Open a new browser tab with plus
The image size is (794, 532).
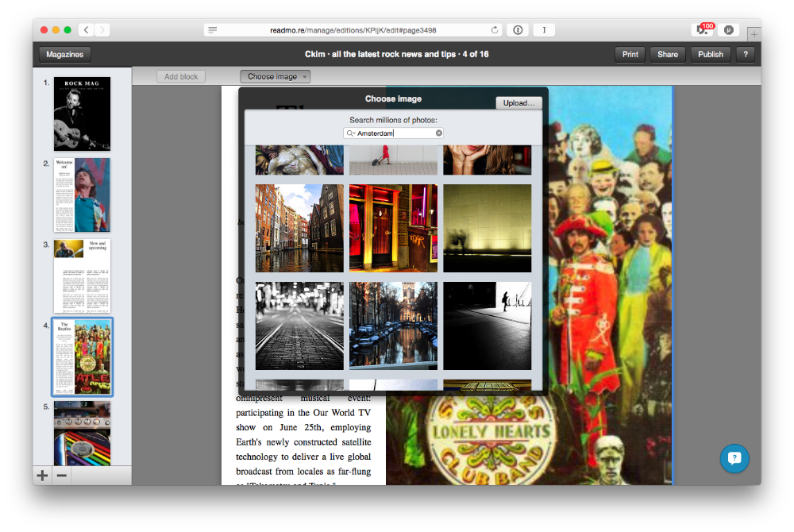[x=754, y=34]
